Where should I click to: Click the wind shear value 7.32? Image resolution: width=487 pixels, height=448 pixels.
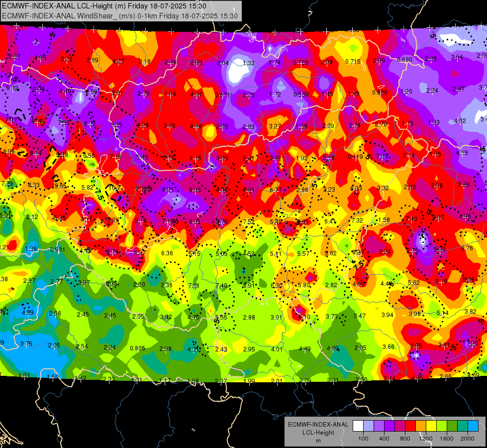point(357,220)
